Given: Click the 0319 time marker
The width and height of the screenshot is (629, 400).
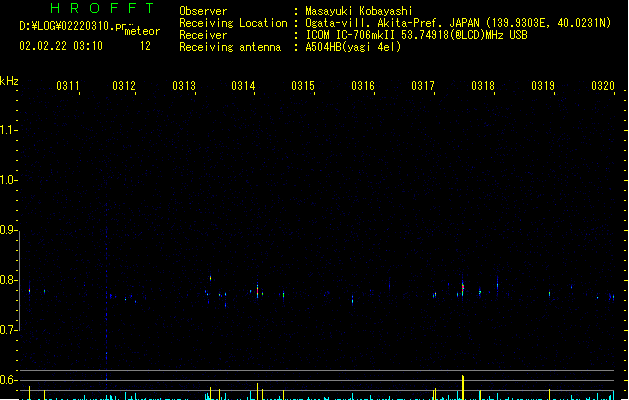Looking at the screenshot, I should coord(543,86).
